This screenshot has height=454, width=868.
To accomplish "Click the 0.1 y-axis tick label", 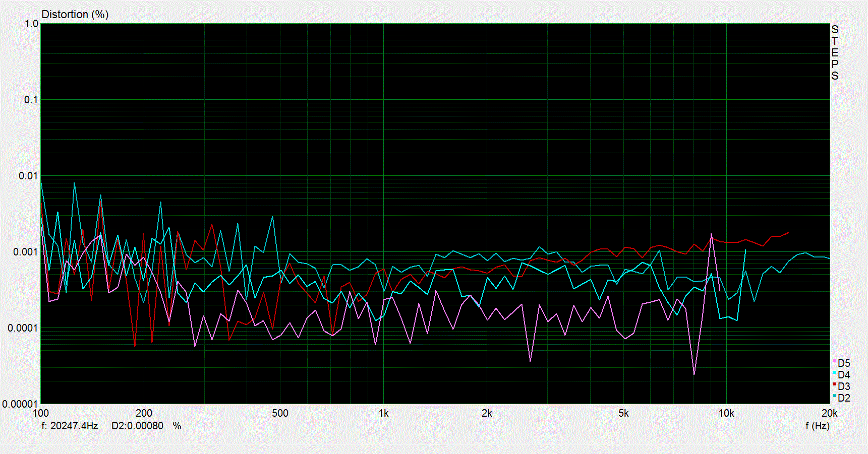I will 31,100.
